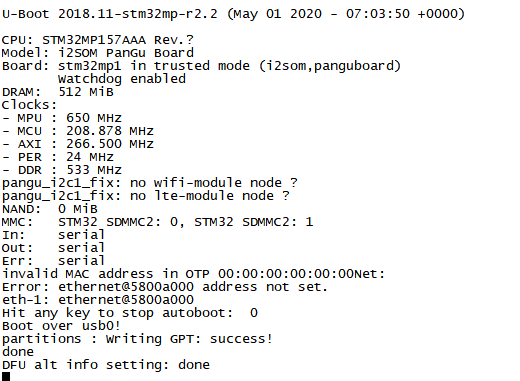The width and height of the screenshot is (520, 381).
Task: Click the NAND 0 MiB line
Action: (50, 209)
